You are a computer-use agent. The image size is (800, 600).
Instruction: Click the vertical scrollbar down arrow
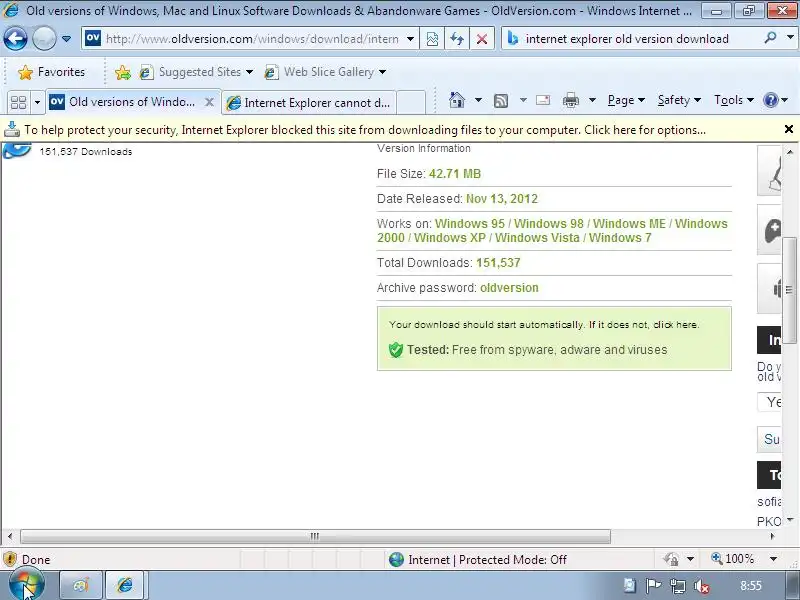click(x=790, y=520)
